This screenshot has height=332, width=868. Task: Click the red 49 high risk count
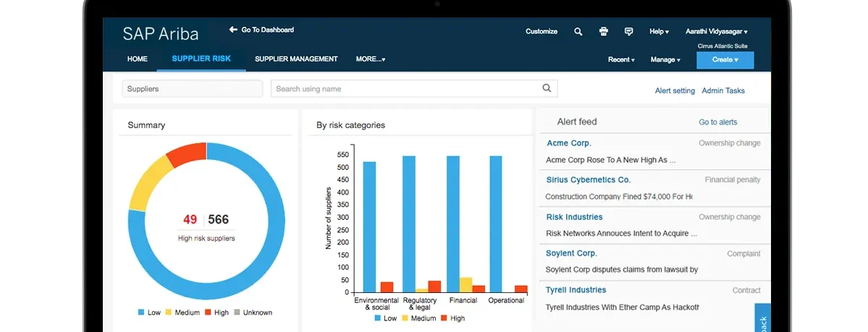[190, 220]
